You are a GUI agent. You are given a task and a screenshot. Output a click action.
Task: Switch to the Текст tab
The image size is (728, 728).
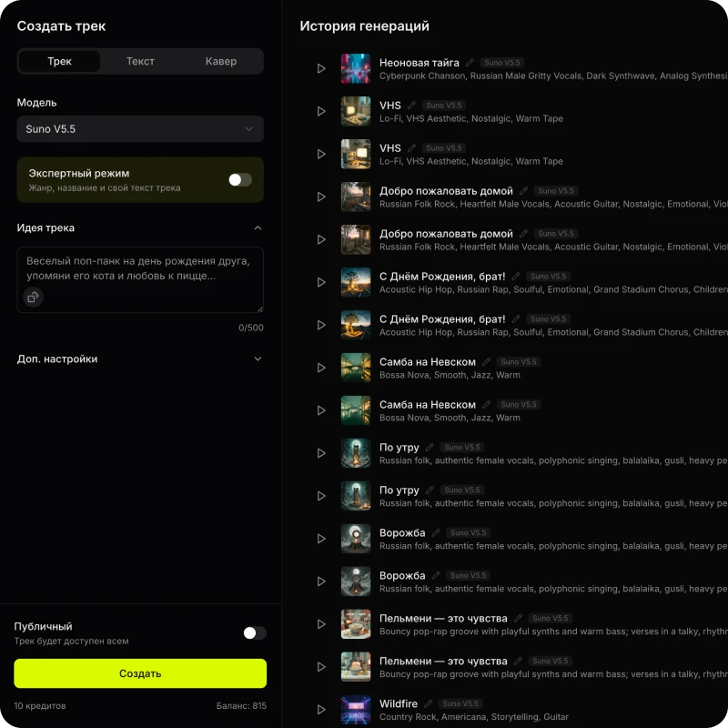(x=140, y=62)
